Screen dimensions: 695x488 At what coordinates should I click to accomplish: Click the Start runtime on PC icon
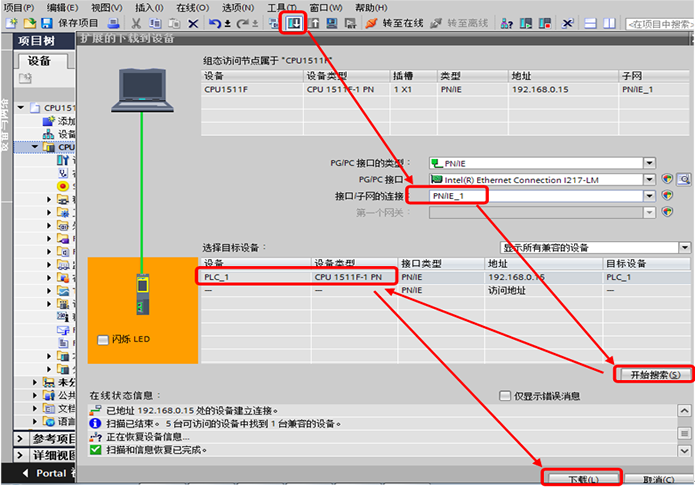[350, 23]
